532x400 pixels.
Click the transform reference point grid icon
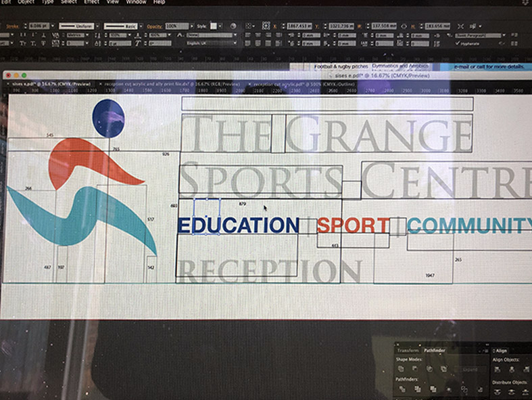pyautogui.click(x=266, y=26)
